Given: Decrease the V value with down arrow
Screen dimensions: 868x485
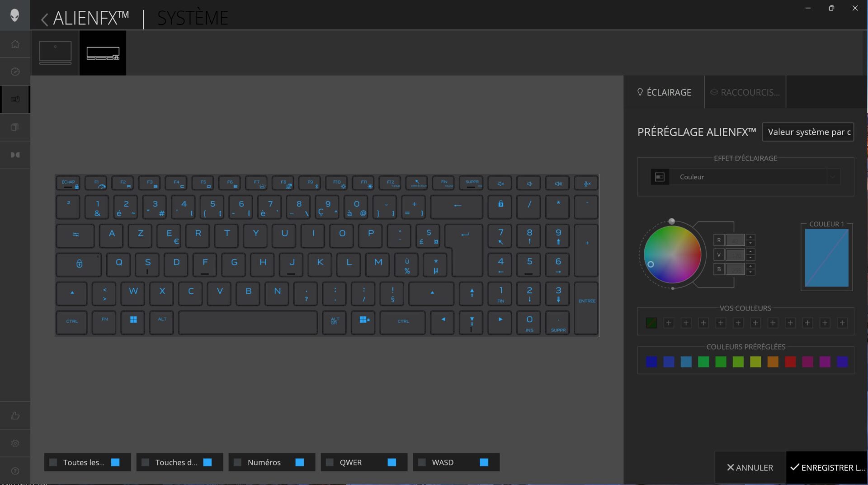Looking at the screenshot, I should point(750,258).
